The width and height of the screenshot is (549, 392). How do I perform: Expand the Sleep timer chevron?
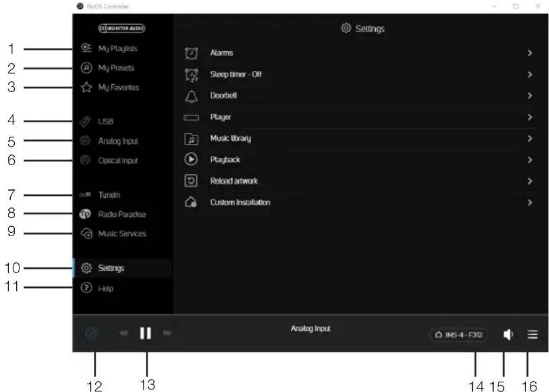point(530,74)
